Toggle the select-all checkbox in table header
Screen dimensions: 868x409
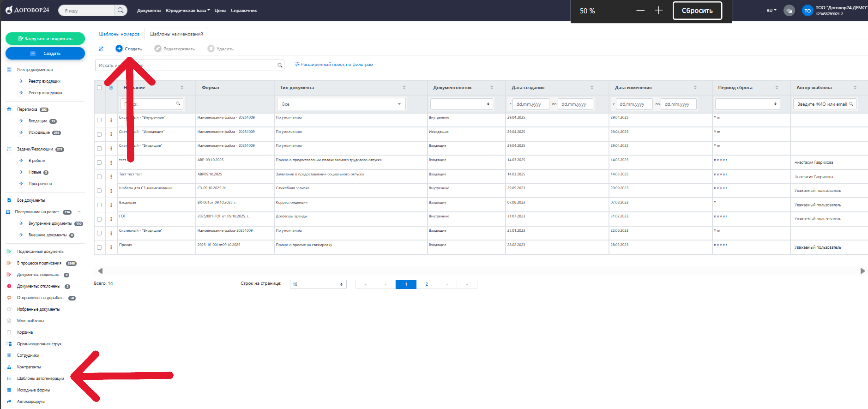99,88
